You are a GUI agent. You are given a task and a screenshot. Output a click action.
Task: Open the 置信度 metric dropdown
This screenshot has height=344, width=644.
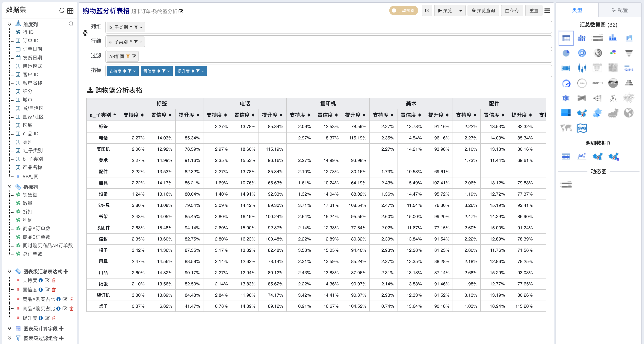pos(169,71)
